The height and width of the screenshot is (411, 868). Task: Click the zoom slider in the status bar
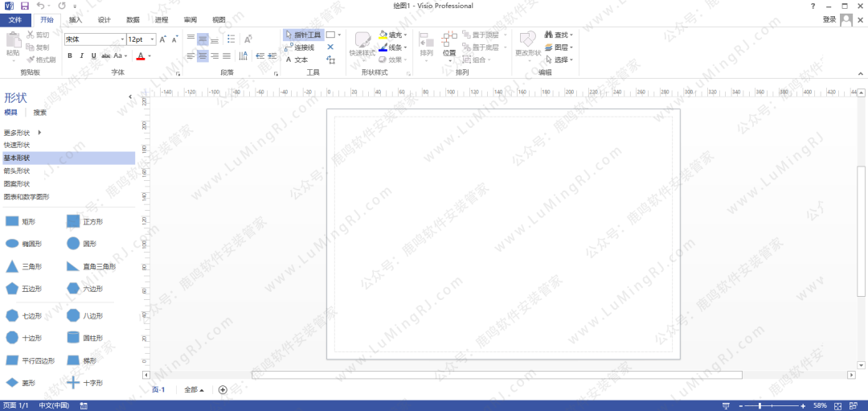tap(760, 405)
